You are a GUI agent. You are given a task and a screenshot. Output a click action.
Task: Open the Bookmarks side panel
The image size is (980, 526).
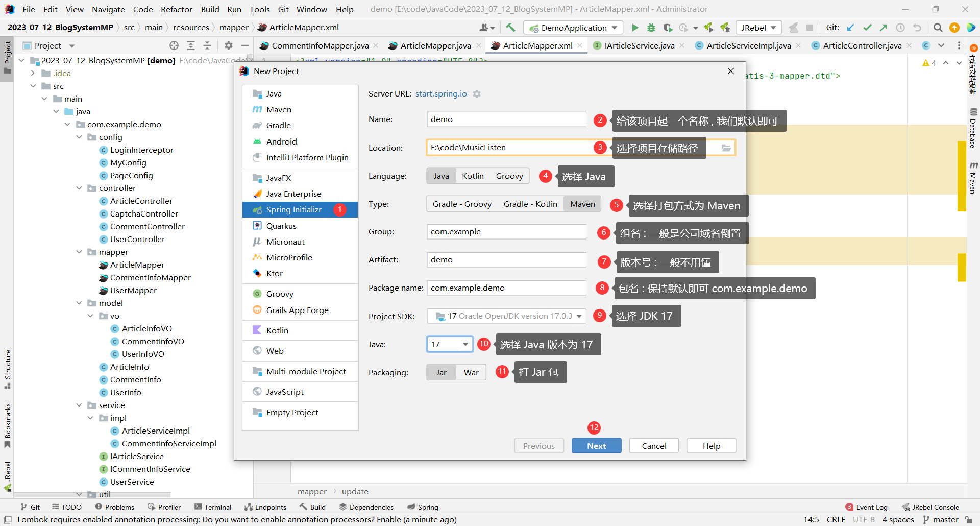[7, 425]
